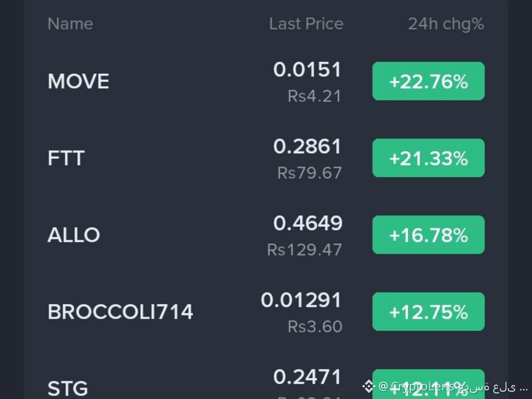Screen dimensions: 532x399
Task: Open the ALLO trading pair
Action: pos(266,235)
